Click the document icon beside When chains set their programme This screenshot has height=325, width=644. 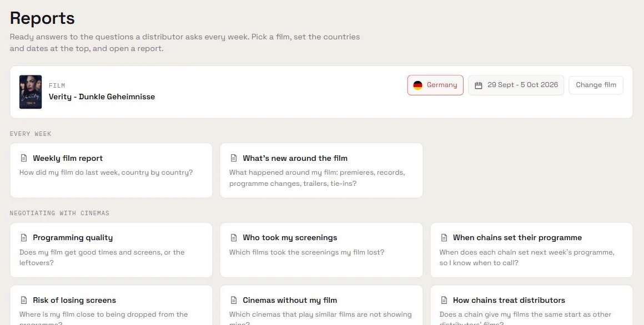(x=444, y=237)
